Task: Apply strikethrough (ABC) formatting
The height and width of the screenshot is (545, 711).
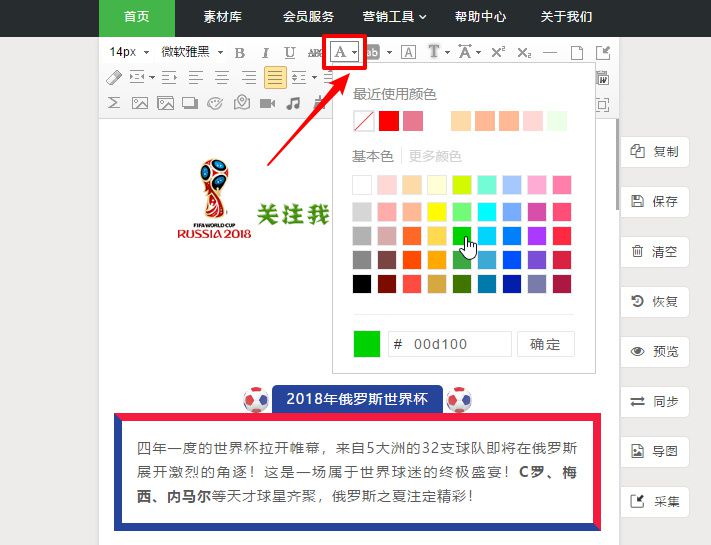Action: [315, 53]
